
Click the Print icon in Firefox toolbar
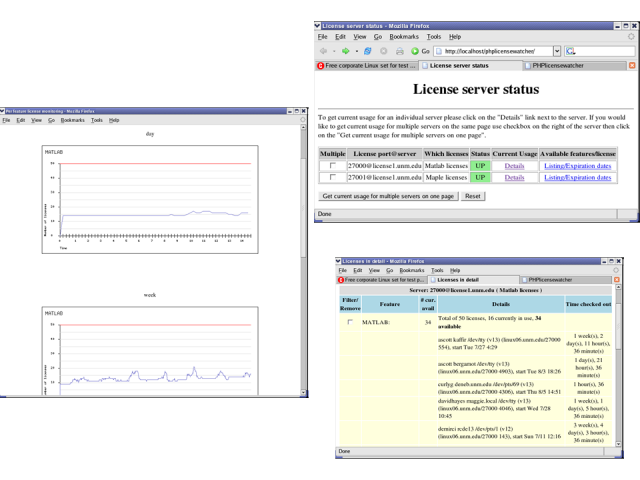pos(399,51)
